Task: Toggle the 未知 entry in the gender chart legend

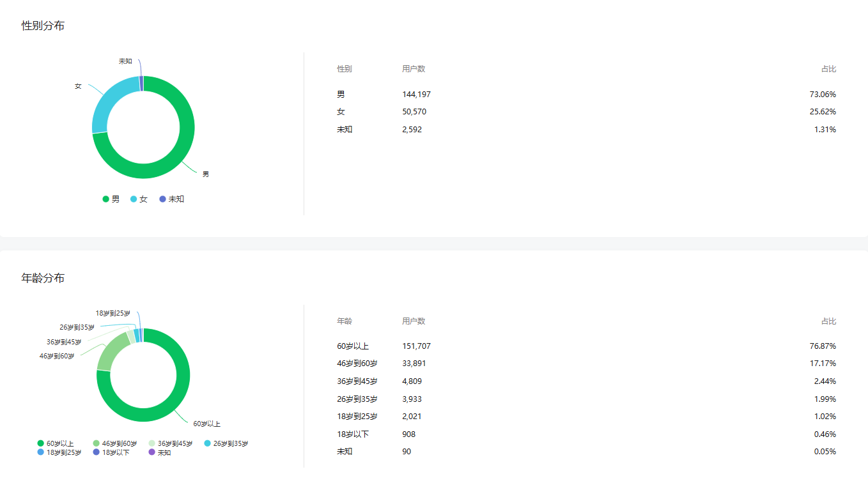Action: (x=171, y=199)
